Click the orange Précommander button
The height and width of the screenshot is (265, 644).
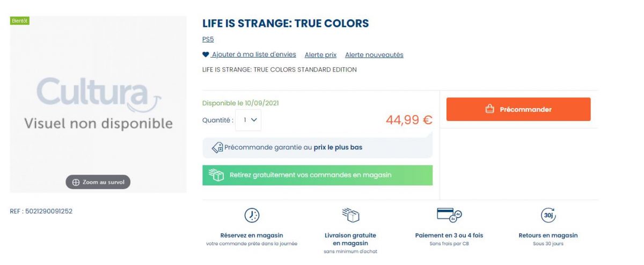coord(518,109)
